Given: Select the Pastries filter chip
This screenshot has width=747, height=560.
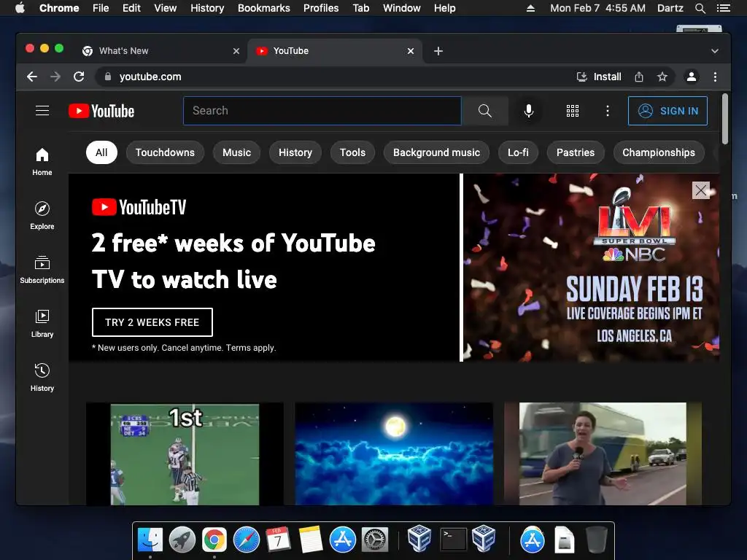Looking at the screenshot, I should [x=576, y=152].
